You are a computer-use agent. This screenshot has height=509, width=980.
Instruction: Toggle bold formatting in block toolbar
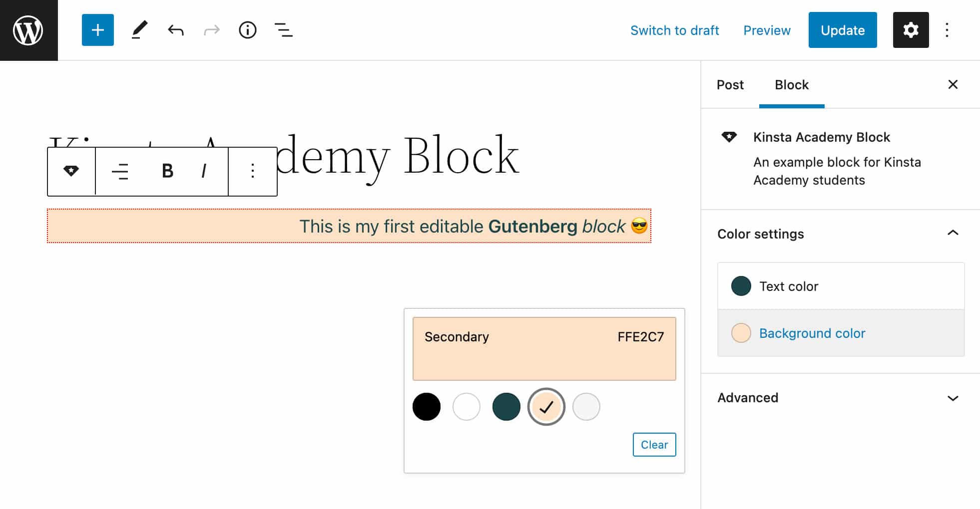(x=167, y=171)
